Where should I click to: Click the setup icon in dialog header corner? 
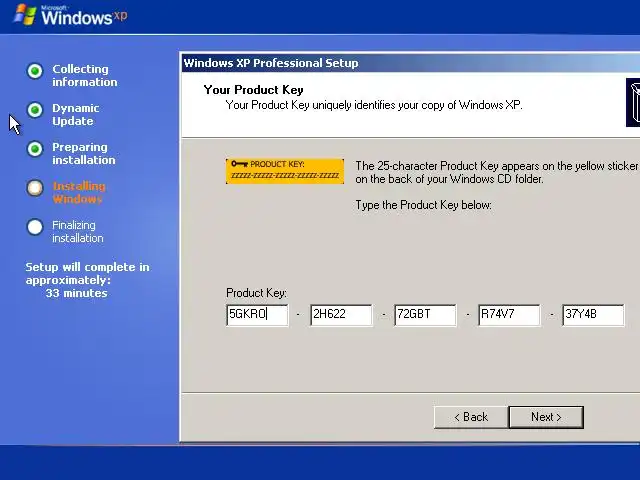pyautogui.click(x=633, y=102)
